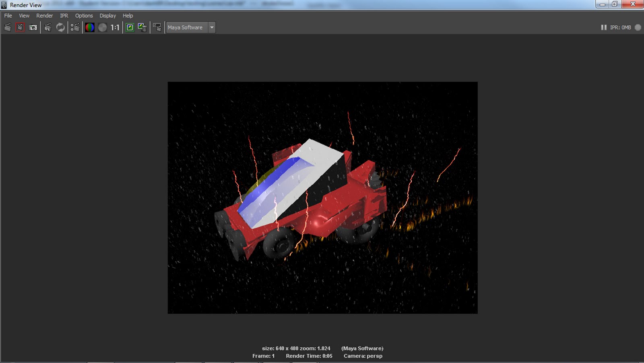
Task: Open the Render Settings window
Action: (157, 27)
